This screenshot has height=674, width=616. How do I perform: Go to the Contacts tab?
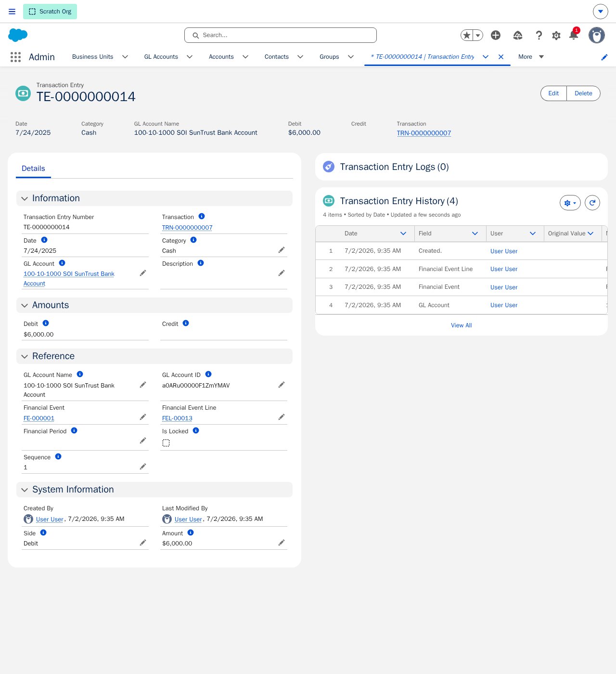pos(277,57)
